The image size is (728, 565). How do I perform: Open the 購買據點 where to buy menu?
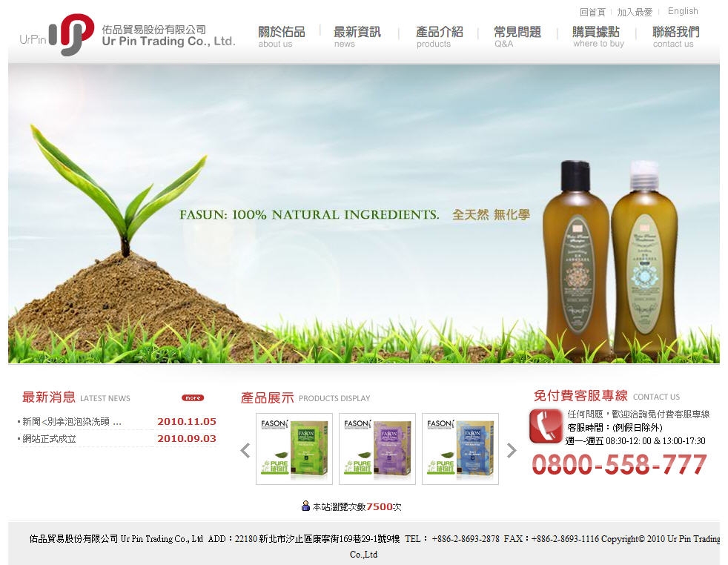(x=597, y=36)
